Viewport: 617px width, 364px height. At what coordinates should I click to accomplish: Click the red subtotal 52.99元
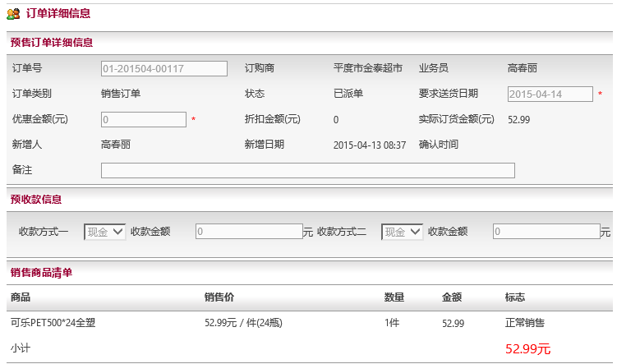click(527, 348)
